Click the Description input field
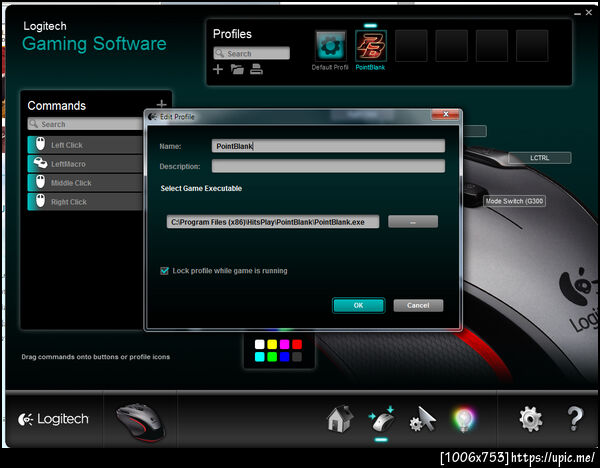Viewport: 600px width, 468px height. pyautogui.click(x=328, y=166)
